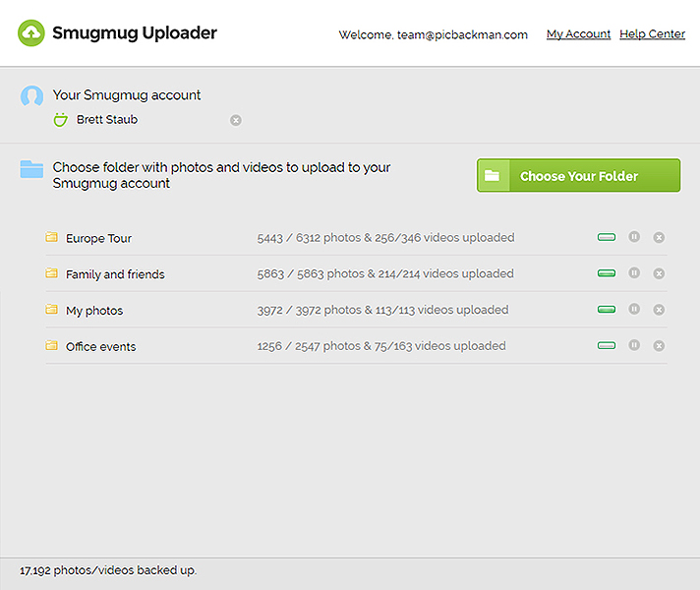
Task: Click the Choose Your Folder button
Action: coord(578,176)
